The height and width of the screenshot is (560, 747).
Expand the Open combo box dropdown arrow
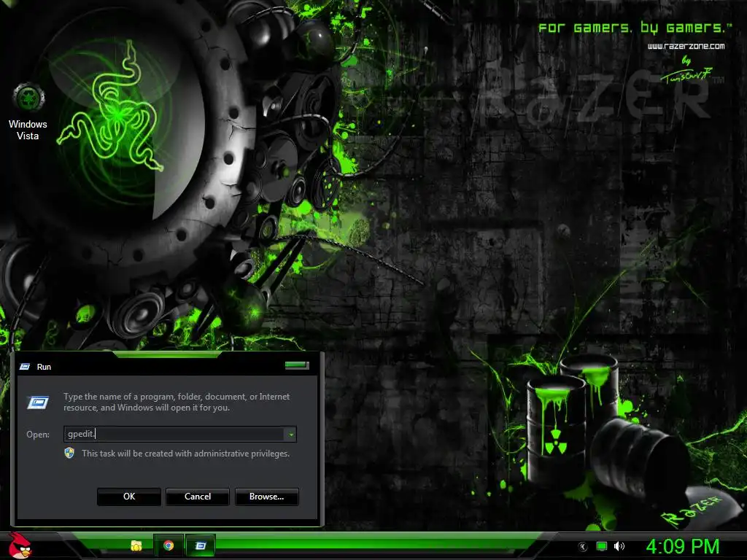click(290, 435)
